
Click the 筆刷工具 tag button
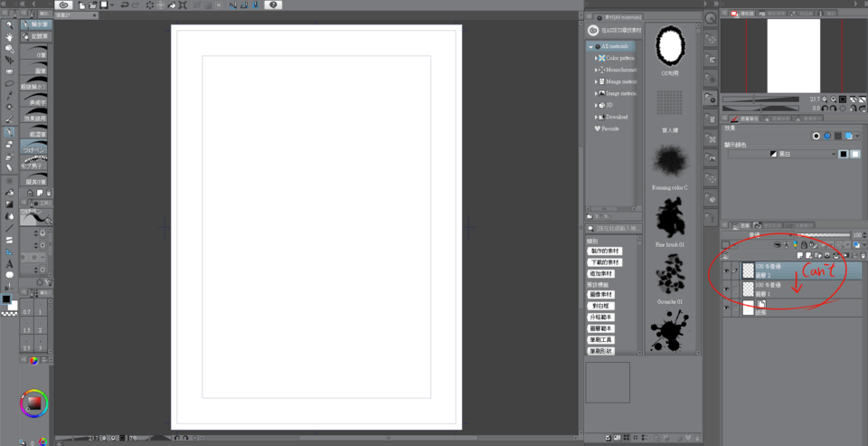click(x=600, y=339)
